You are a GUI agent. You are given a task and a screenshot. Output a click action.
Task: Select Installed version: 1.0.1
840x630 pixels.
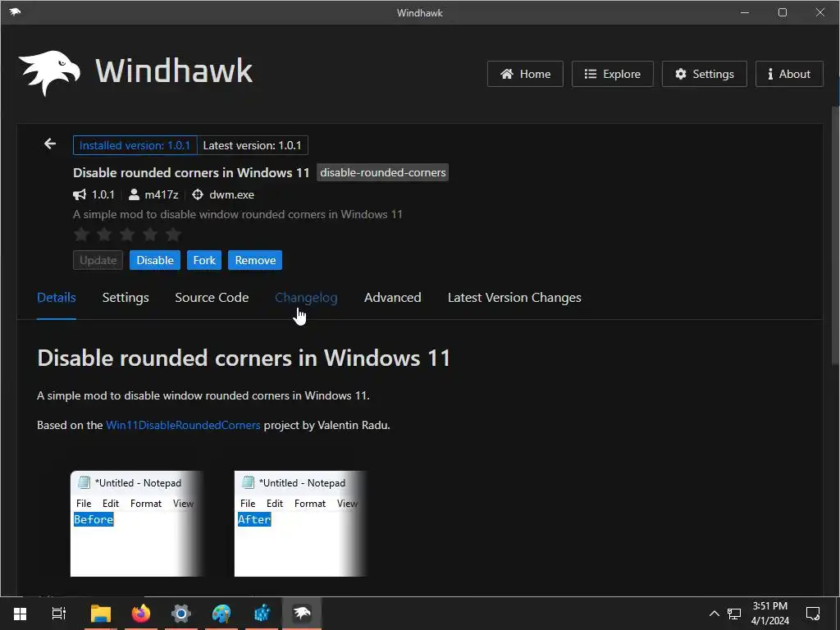[x=135, y=145]
